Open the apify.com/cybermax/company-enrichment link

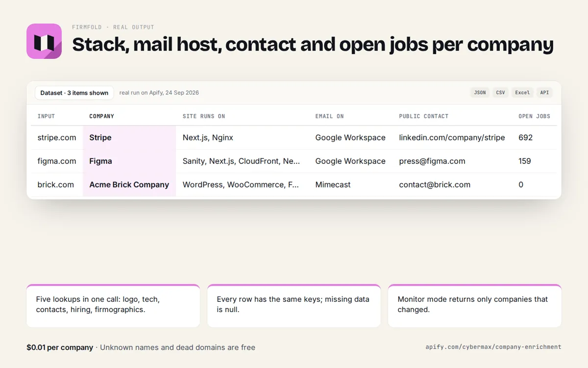[x=493, y=347]
